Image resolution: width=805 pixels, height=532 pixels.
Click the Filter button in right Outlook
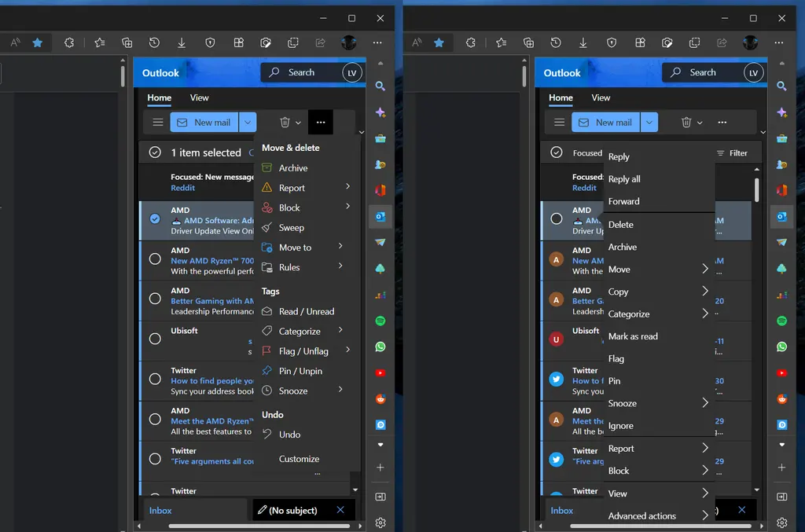pyautogui.click(x=732, y=153)
